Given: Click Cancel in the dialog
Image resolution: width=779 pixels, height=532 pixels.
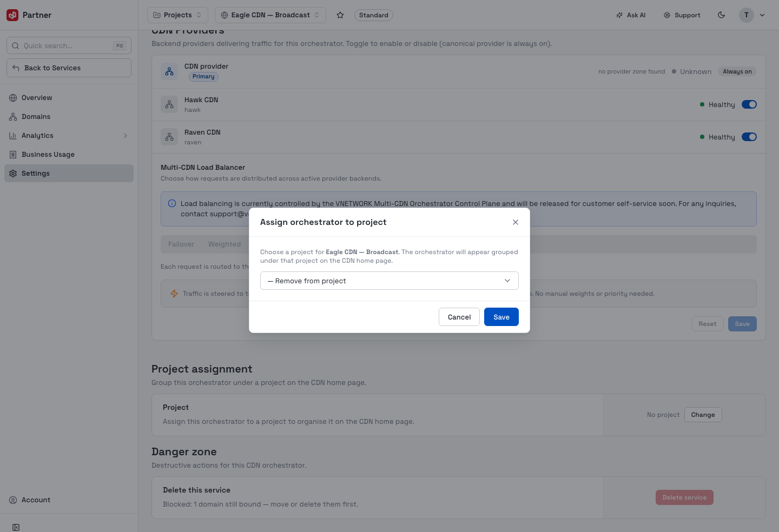Looking at the screenshot, I should (x=459, y=317).
